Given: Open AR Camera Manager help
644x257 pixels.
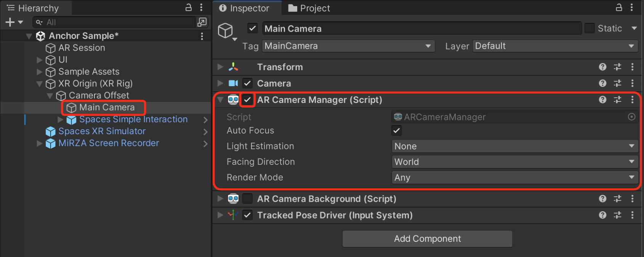Looking at the screenshot, I should click(x=602, y=100).
